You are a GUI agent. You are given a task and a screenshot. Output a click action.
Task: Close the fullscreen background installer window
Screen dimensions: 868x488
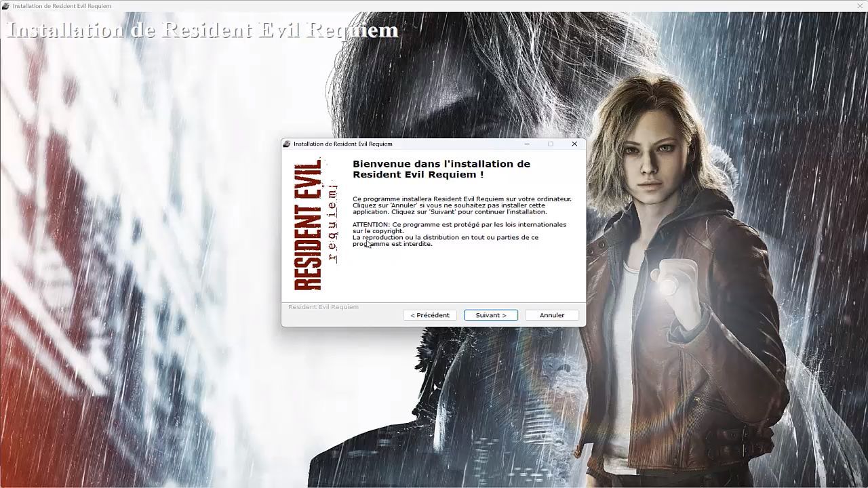point(860,6)
